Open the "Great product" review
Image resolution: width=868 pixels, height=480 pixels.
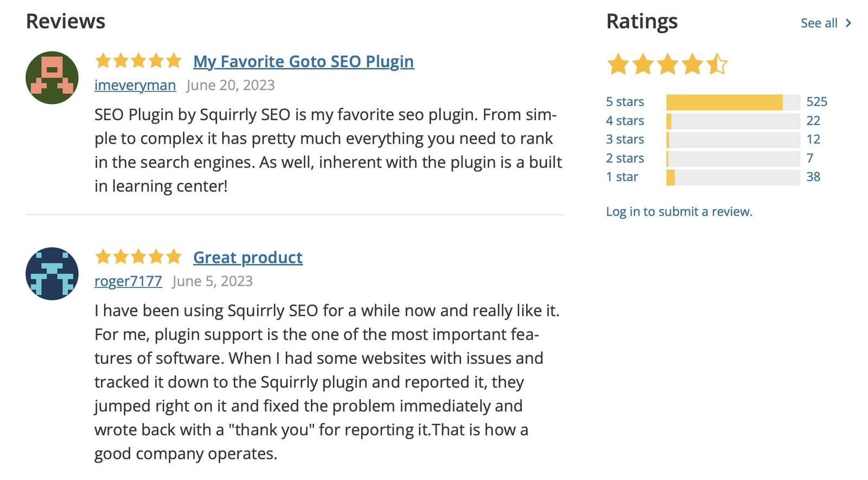pyautogui.click(x=247, y=257)
